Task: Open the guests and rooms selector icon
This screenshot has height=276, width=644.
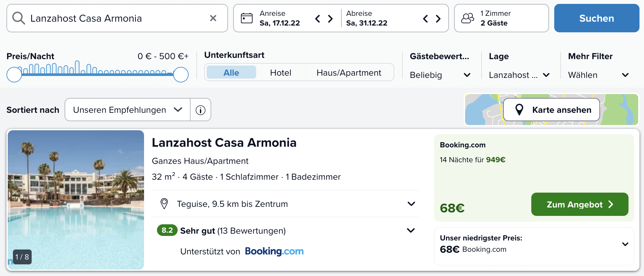Action: 467,18
